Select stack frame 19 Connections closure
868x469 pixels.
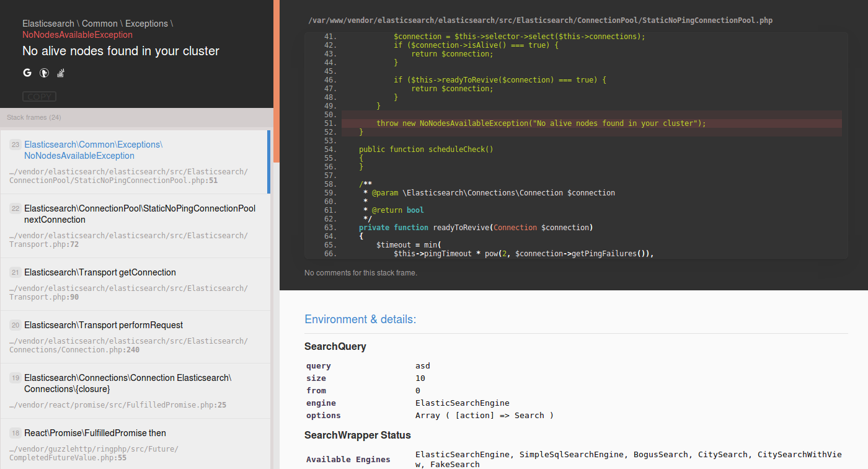point(127,383)
